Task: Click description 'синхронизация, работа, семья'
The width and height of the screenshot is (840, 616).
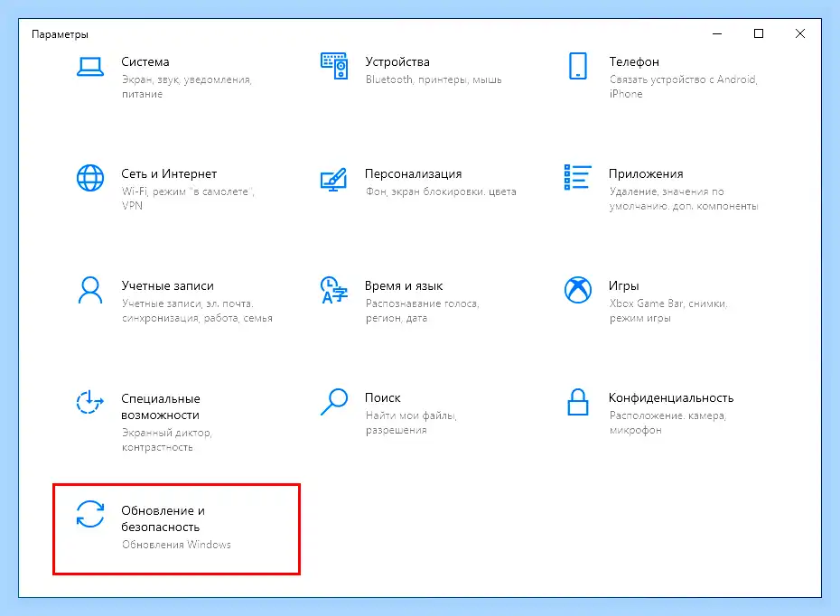Action: tap(197, 318)
